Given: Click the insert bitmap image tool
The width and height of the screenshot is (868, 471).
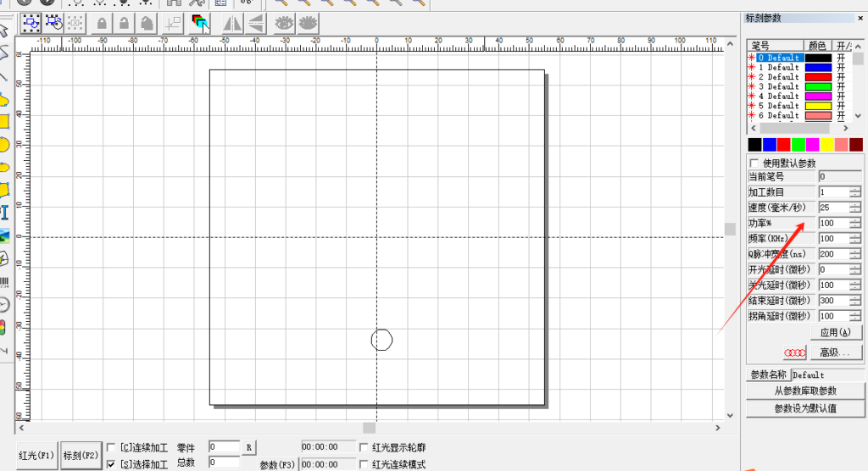Looking at the screenshot, I should coord(3,235).
